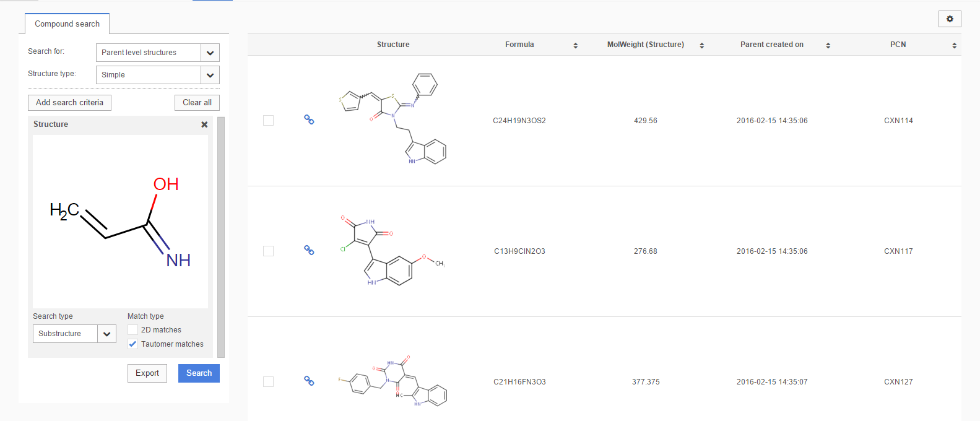Screen dimensions: 980x421
Task: Open the Search type Substructure dropdown
Action: (x=106, y=334)
